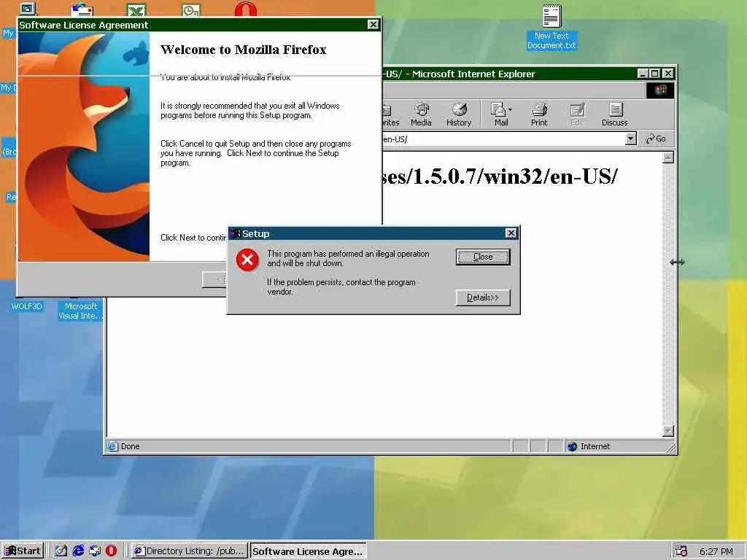Viewport: 747px width, 560px height.
Task: Click the red error icon in Setup dialog
Action: pyautogui.click(x=247, y=260)
